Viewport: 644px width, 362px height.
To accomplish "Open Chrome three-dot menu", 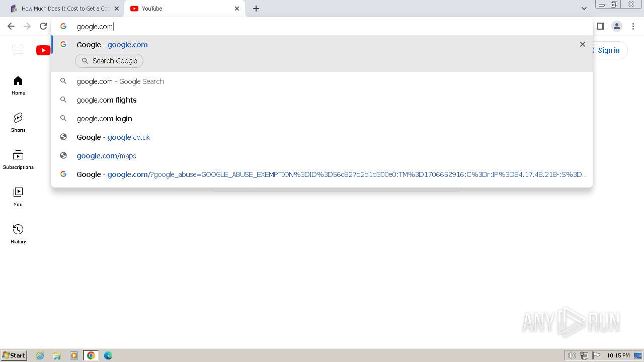I will coord(633,26).
